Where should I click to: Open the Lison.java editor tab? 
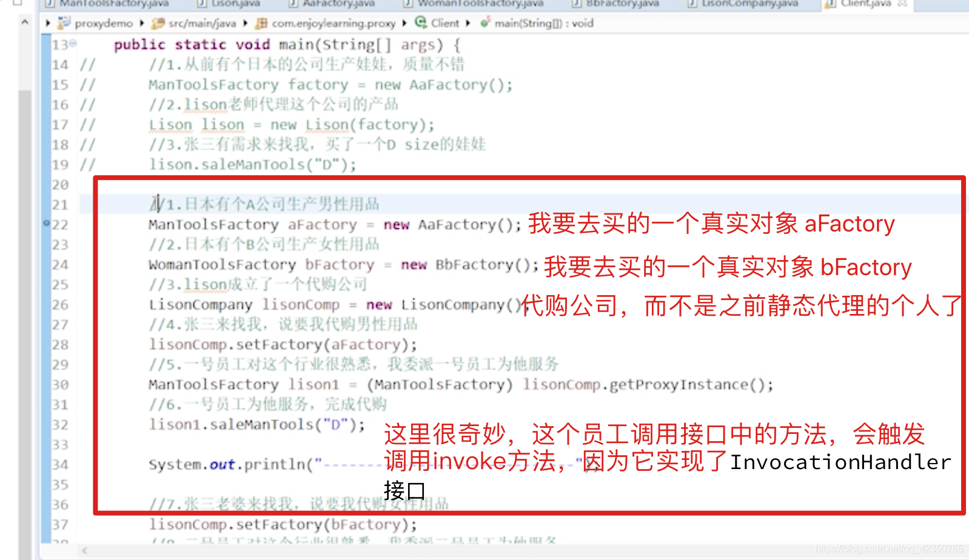pos(229,4)
